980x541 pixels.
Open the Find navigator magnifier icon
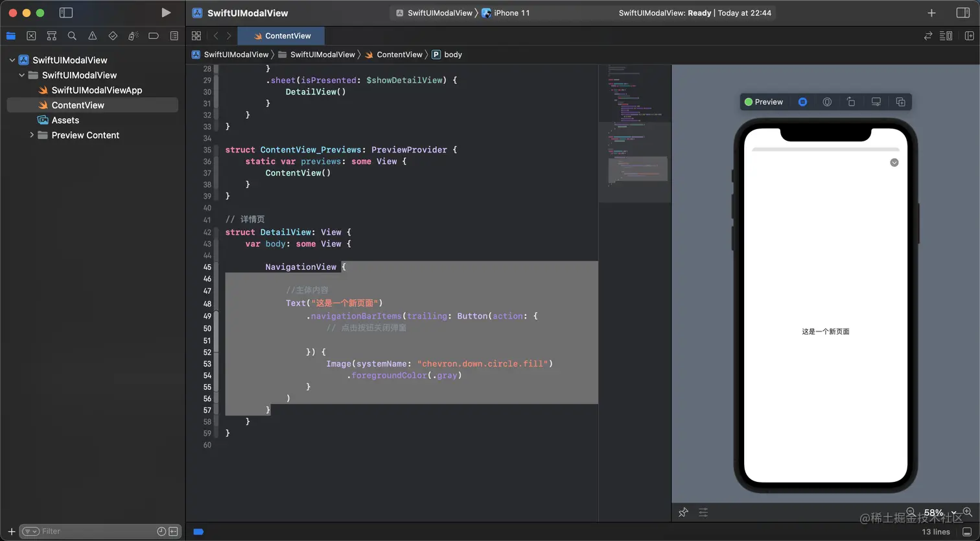click(72, 36)
